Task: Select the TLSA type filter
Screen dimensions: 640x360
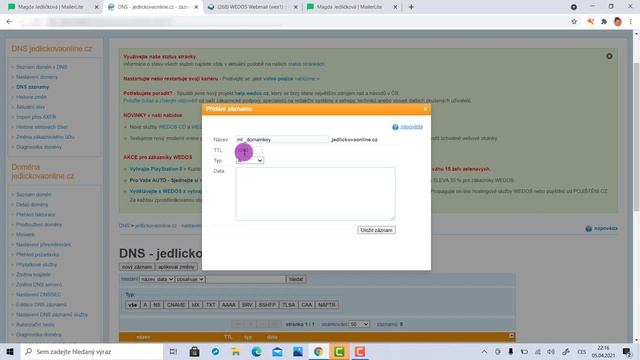Action: click(x=289, y=305)
